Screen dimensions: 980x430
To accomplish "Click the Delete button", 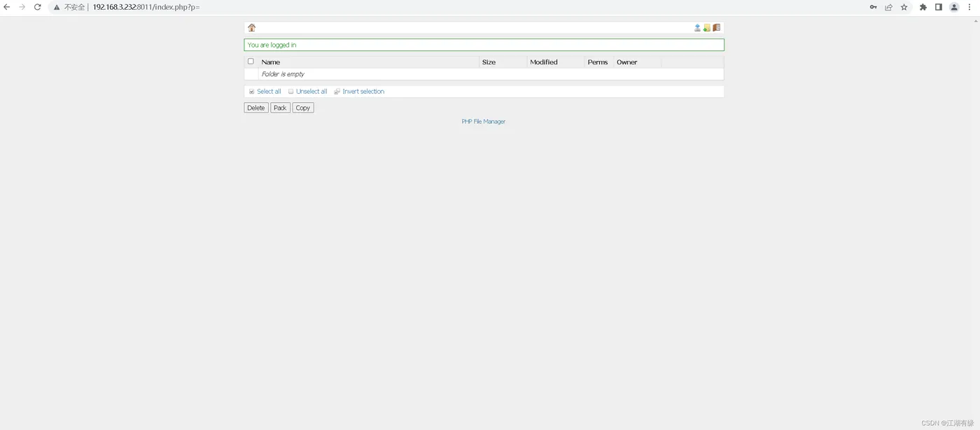I will 256,108.
